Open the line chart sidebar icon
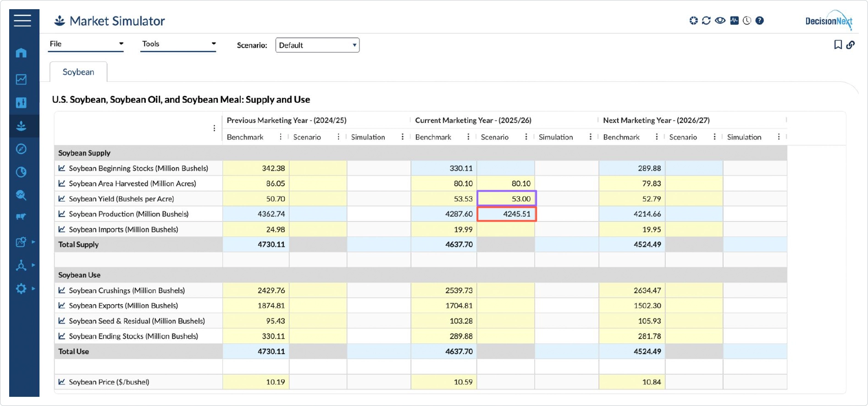868x406 pixels. tap(21, 79)
